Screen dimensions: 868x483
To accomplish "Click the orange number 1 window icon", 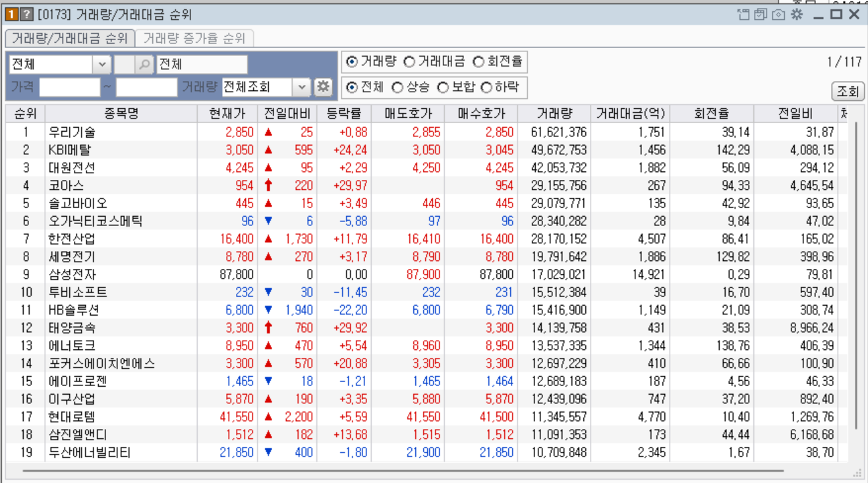I will [11, 14].
